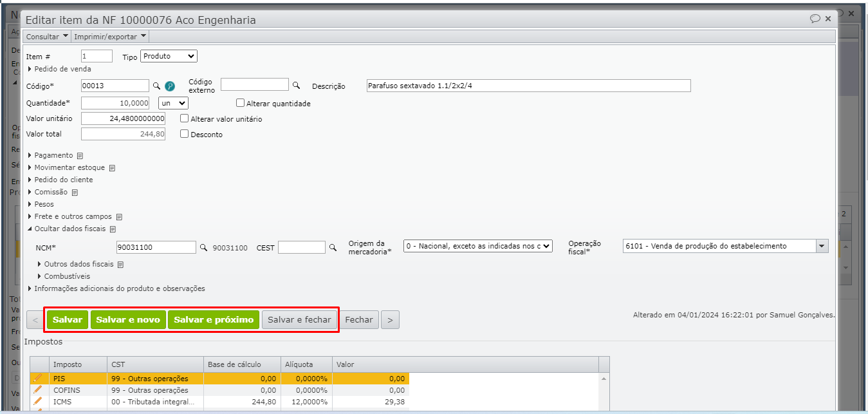Click note icon next to Comissão
Screen dimensions: 868x414
(x=75, y=193)
